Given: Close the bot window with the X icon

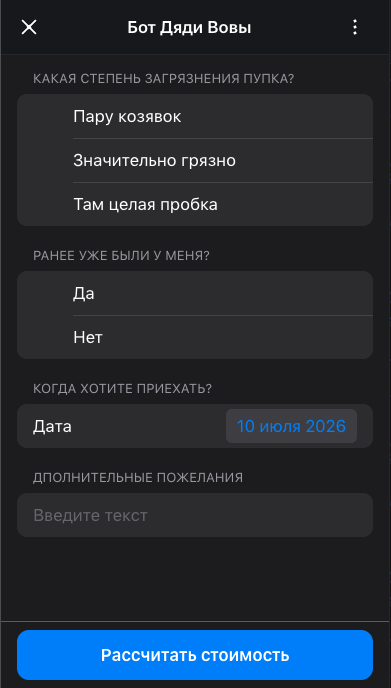Looking at the screenshot, I should (29, 27).
